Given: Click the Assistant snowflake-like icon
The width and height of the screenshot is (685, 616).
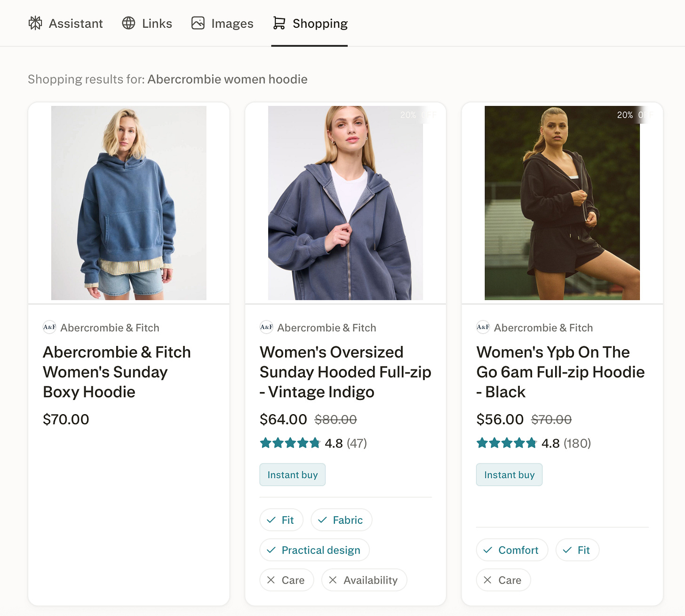Looking at the screenshot, I should point(35,23).
